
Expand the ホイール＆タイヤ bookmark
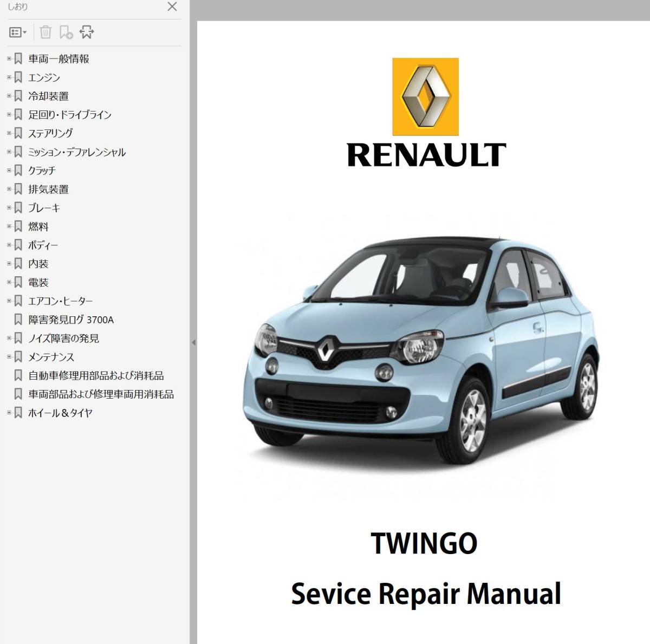[x=8, y=412]
